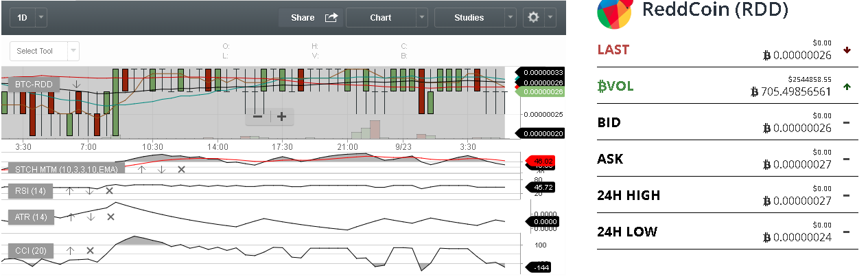
Task: Open chart settings gear
Action: (534, 18)
